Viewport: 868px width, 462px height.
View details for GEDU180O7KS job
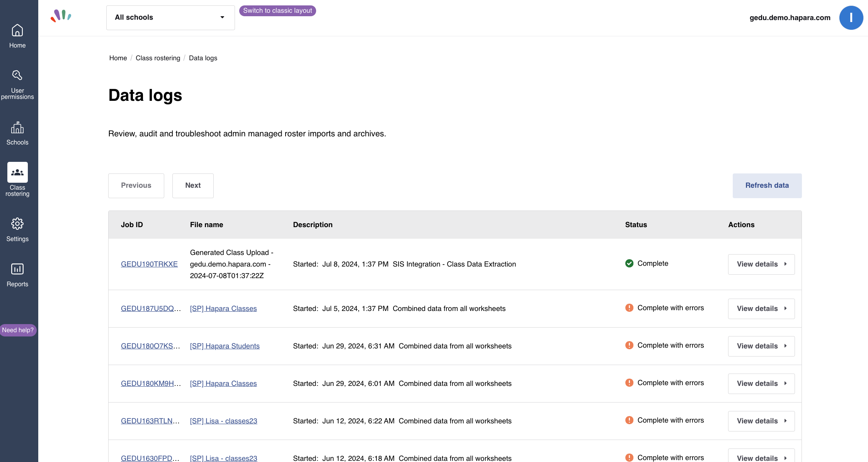click(761, 346)
